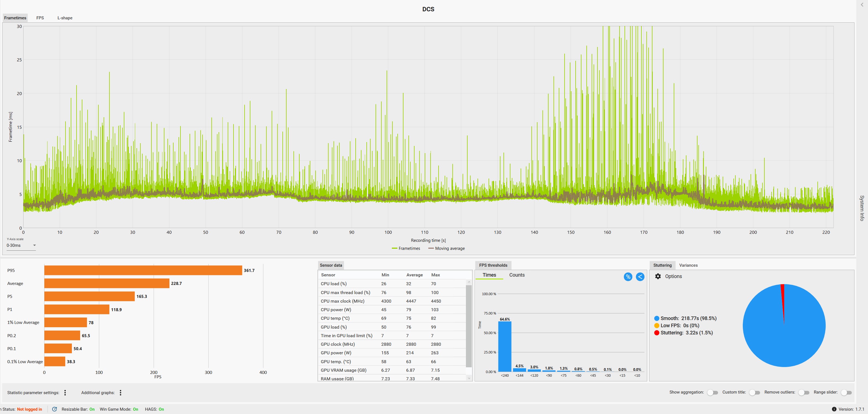Enable the Range slider switch
868x414 pixels.
point(846,393)
